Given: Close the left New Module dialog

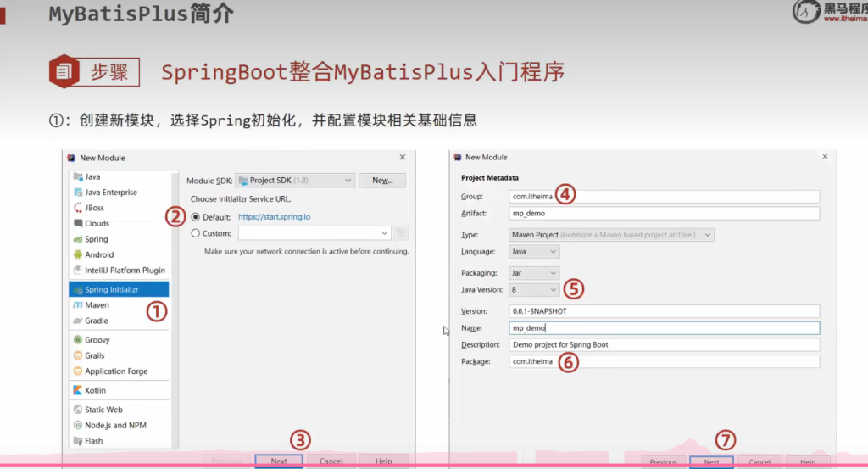Looking at the screenshot, I should [x=402, y=157].
